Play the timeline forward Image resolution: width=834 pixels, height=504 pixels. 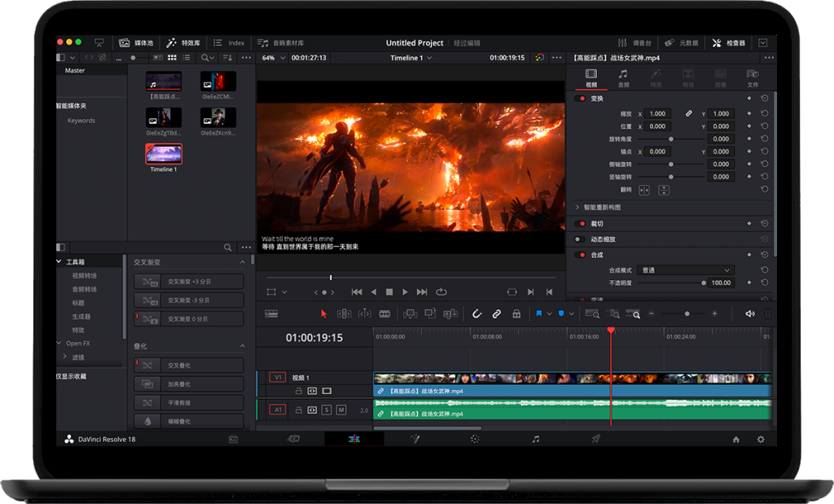point(406,291)
